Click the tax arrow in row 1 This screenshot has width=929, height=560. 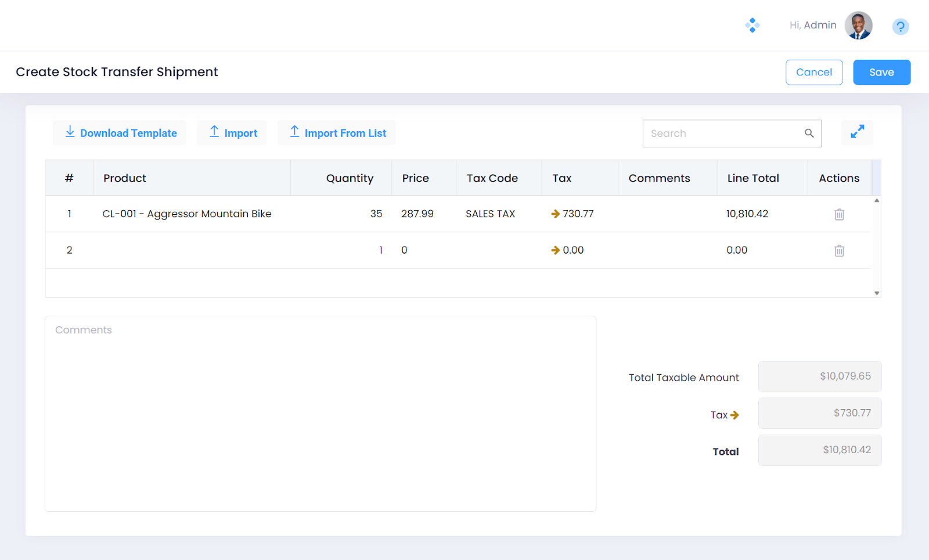tap(555, 214)
